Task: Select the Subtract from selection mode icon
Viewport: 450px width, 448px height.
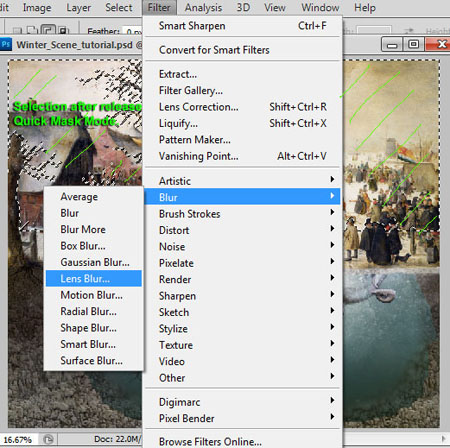Action: coord(47,30)
